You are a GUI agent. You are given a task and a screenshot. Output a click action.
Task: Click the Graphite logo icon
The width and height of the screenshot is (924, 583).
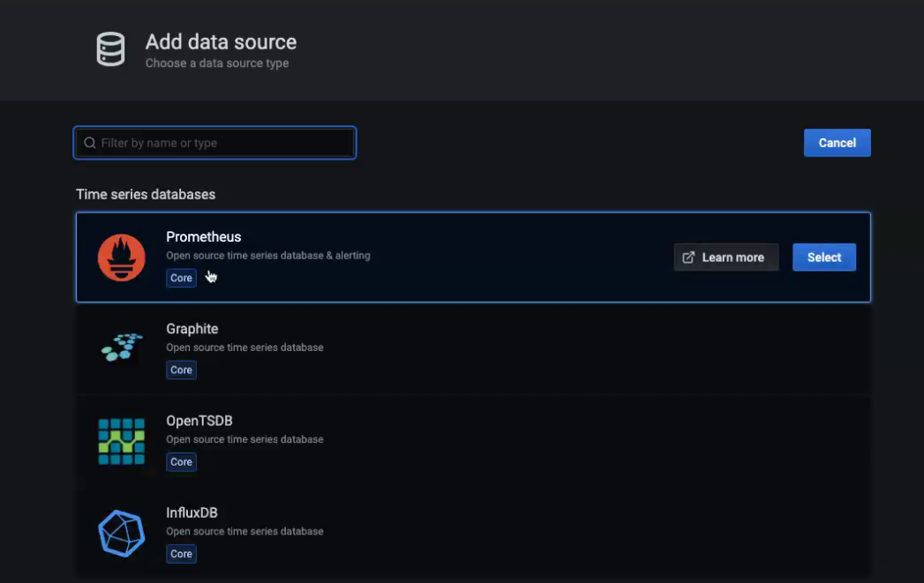coord(121,348)
